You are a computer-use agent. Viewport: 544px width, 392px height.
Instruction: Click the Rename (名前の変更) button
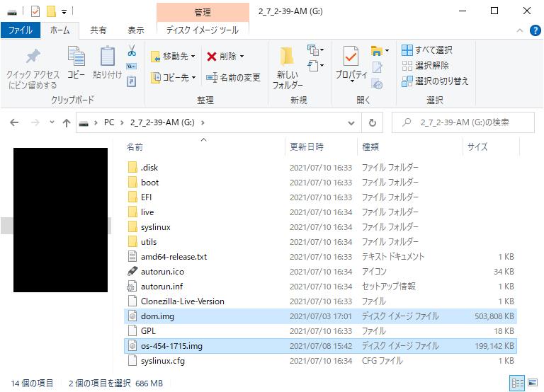(233, 77)
